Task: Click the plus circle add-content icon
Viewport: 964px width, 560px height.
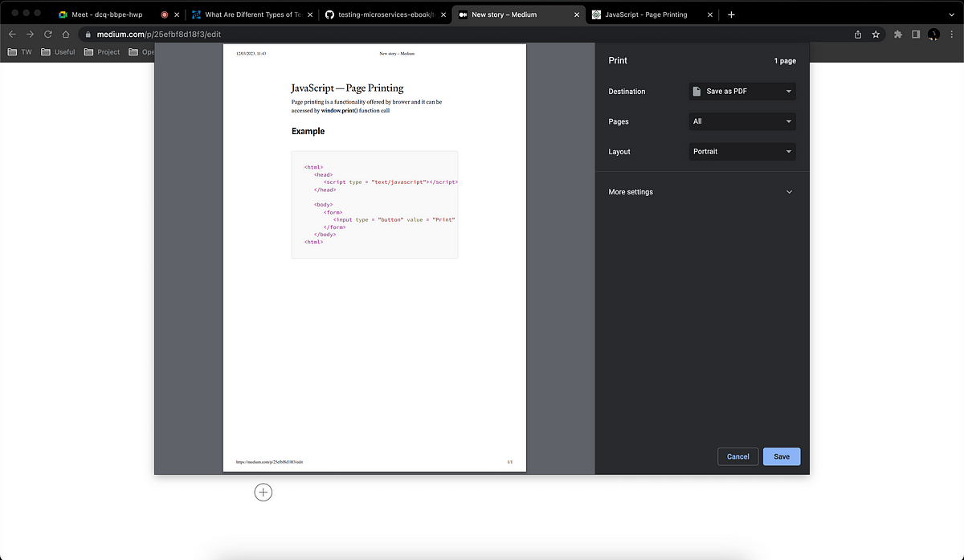Action: tap(263, 493)
